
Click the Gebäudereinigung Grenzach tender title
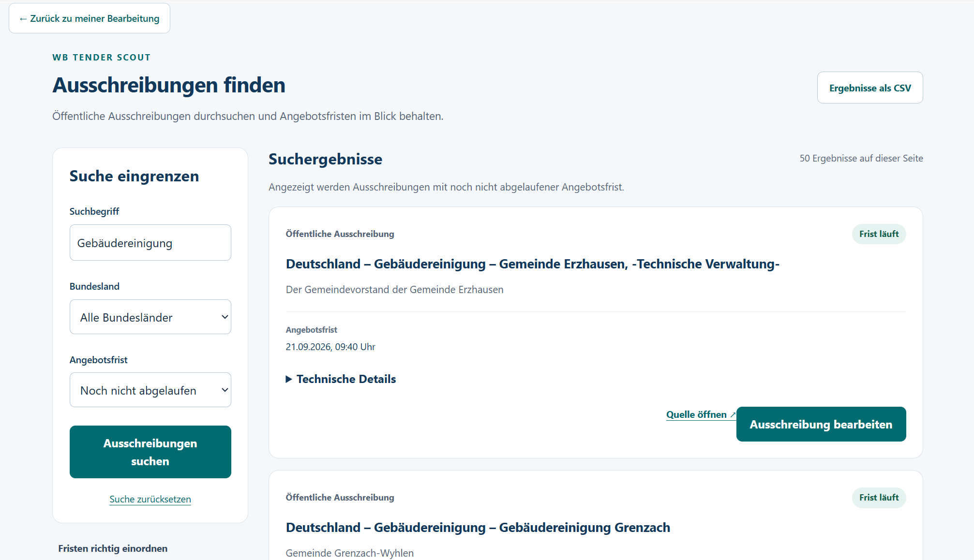(x=478, y=528)
